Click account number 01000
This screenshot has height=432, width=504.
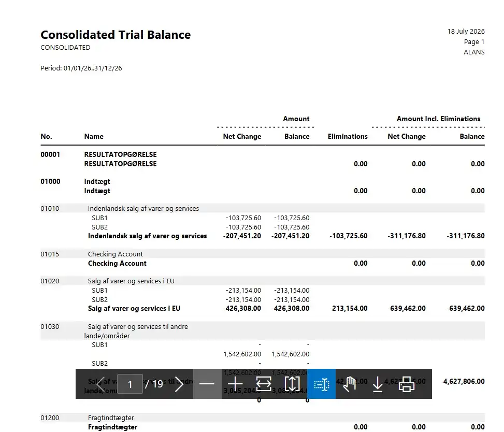point(50,181)
